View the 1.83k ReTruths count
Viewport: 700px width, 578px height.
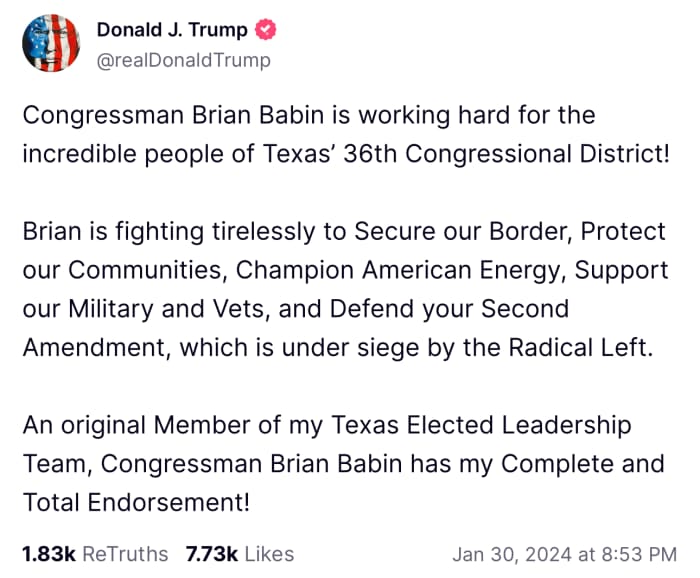pos(49,554)
